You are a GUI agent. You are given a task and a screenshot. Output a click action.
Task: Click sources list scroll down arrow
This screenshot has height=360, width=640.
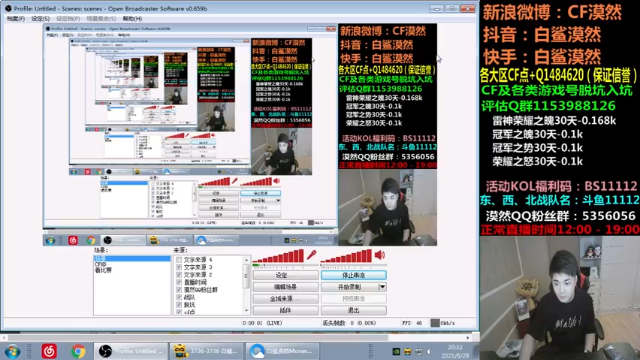[246, 311]
